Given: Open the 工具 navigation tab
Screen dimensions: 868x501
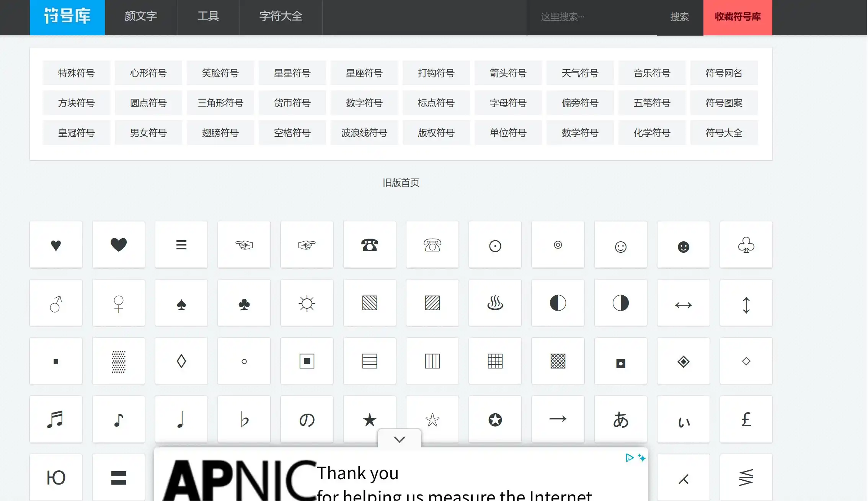Looking at the screenshot, I should tap(208, 16).
